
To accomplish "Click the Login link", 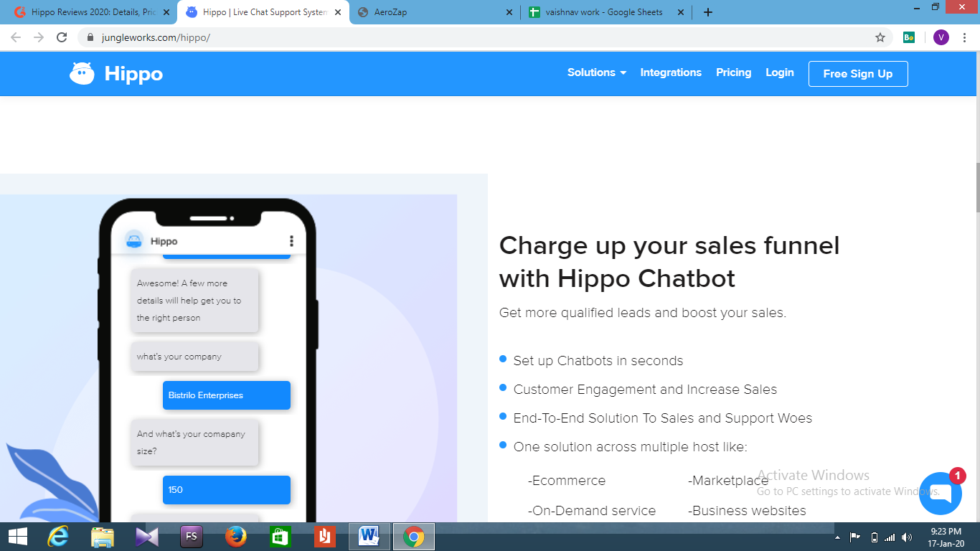I will (x=780, y=72).
